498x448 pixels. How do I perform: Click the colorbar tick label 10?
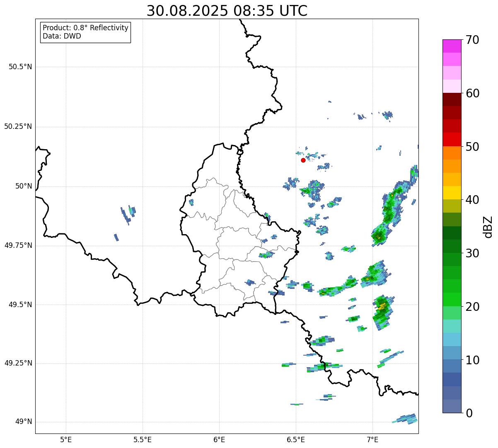tap(472, 360)
